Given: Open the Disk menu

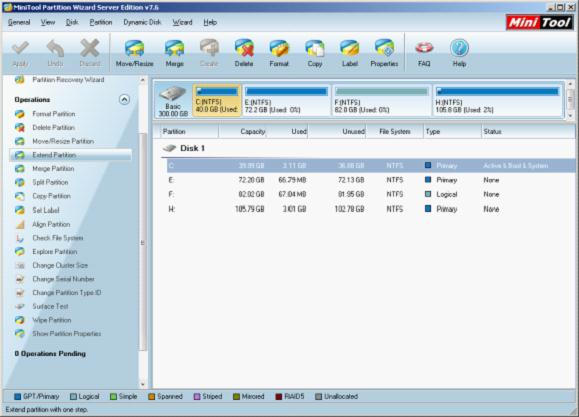Looking at the screenshot, I should (72, 22).
